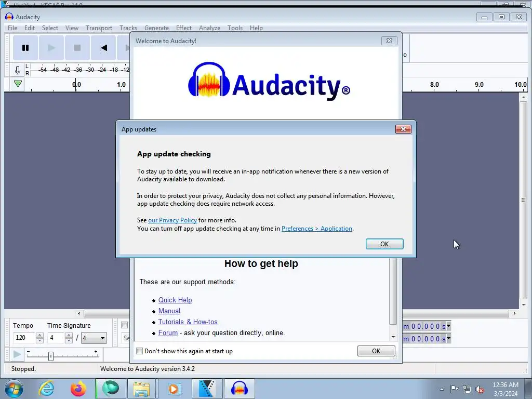Viewport: 532px width, 399px height.
Task: Click the Play-at-speed button at bottom left
Action: [x=17, y=355]
